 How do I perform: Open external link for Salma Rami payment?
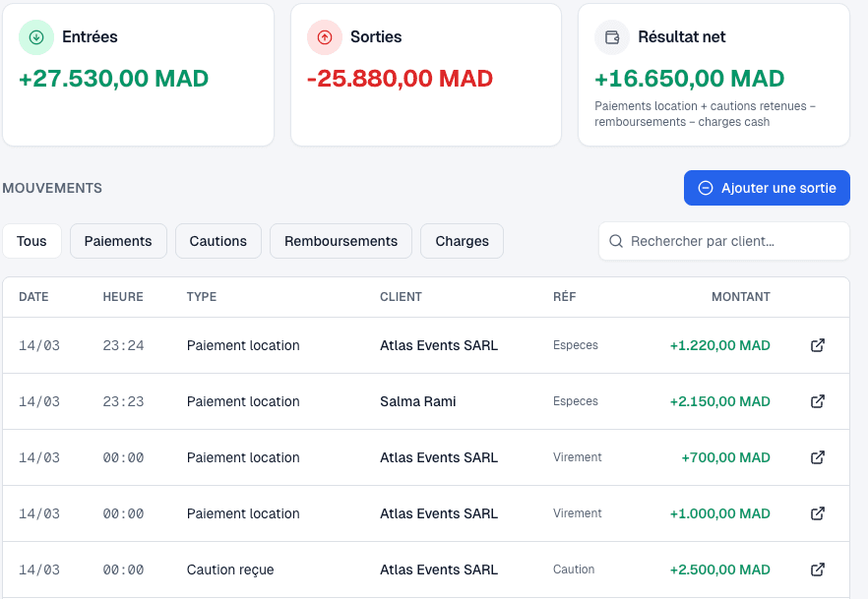tap(817, 401)
